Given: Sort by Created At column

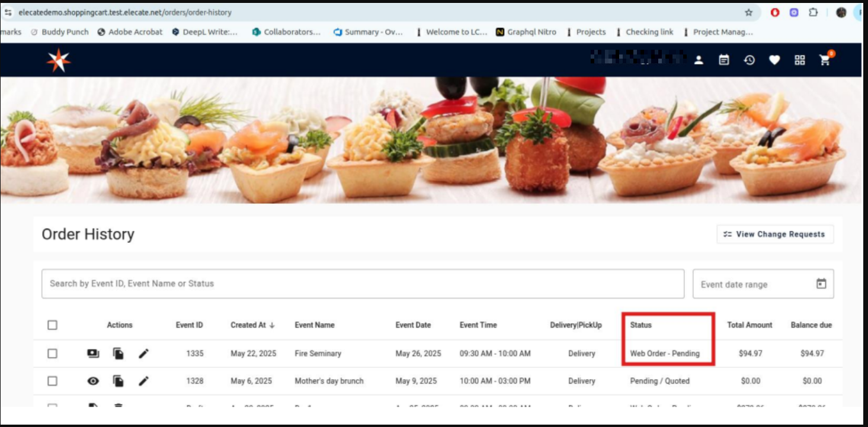Looking at the screenshot, I should [252, 325].
